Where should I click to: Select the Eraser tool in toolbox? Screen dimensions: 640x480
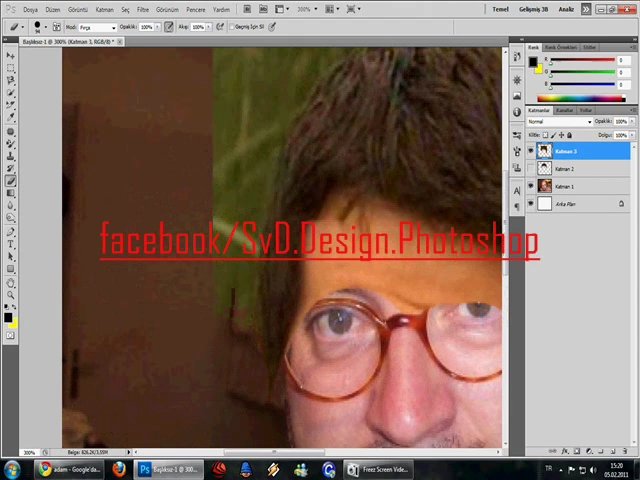pyautogui.click(x=11, y=181)
